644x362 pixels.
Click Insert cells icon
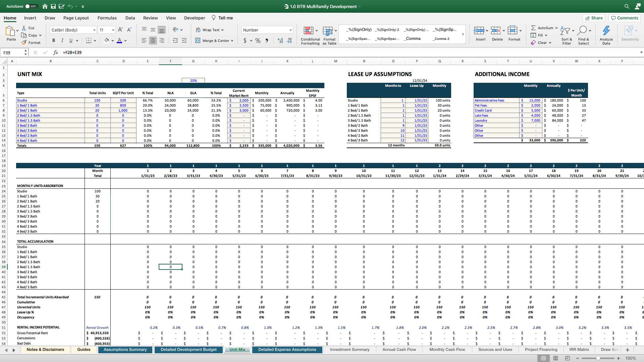(x=479, y=31)
